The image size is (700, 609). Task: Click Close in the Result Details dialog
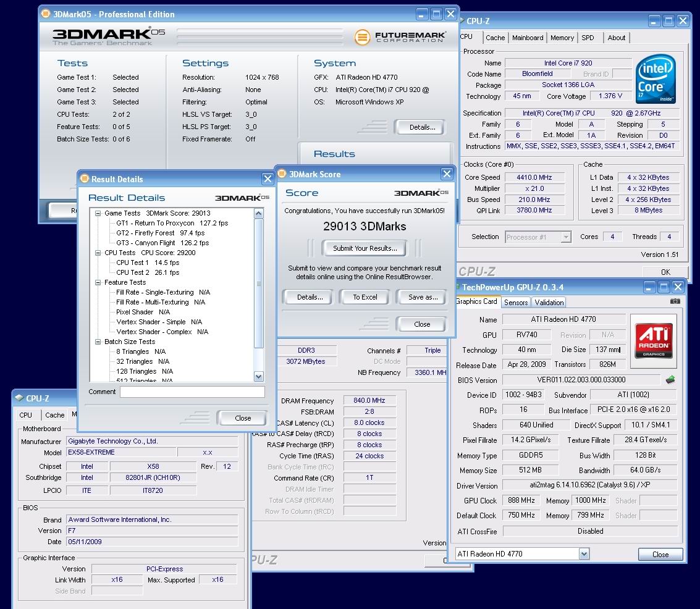(242, 418)
